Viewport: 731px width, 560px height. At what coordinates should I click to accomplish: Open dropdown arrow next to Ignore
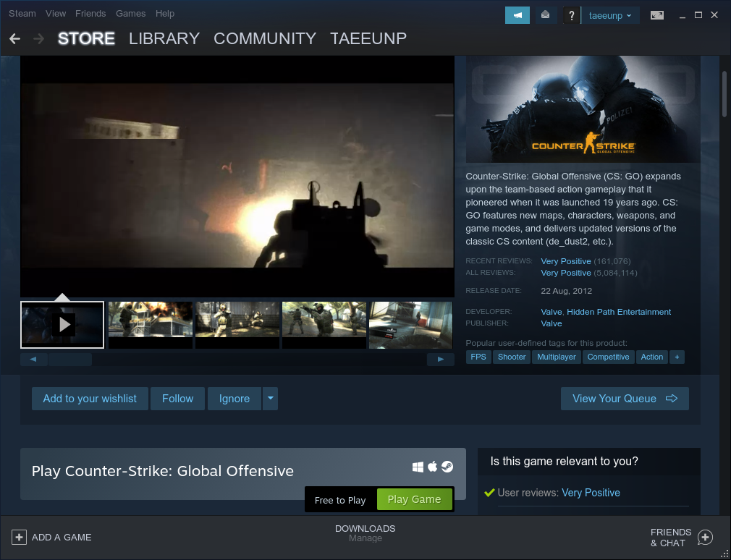click(x=270, y=399)
